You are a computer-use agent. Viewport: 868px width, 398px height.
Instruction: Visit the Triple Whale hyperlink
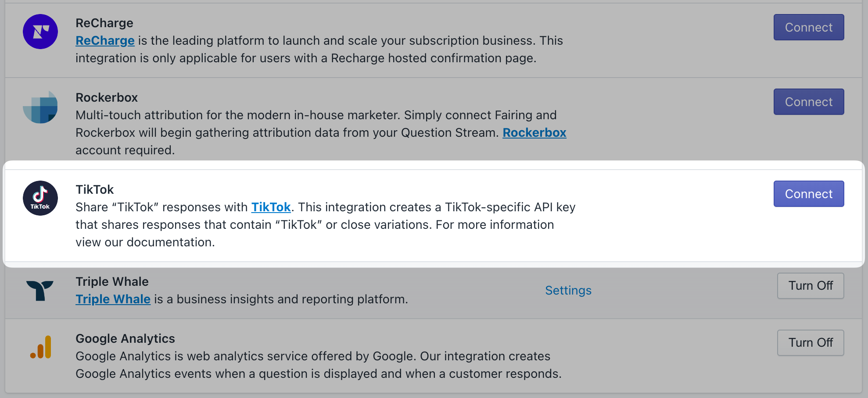tap(113, 299)
